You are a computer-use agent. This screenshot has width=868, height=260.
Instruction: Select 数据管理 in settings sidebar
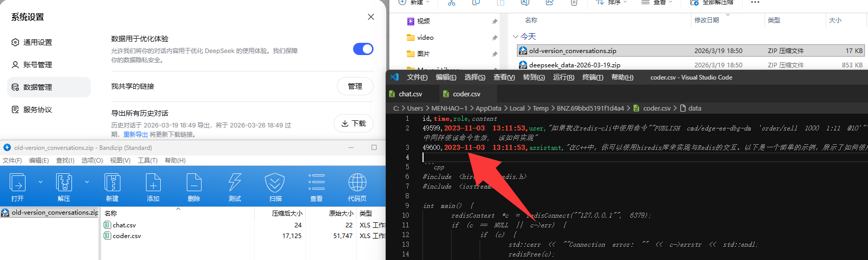(x=49, y=87)
